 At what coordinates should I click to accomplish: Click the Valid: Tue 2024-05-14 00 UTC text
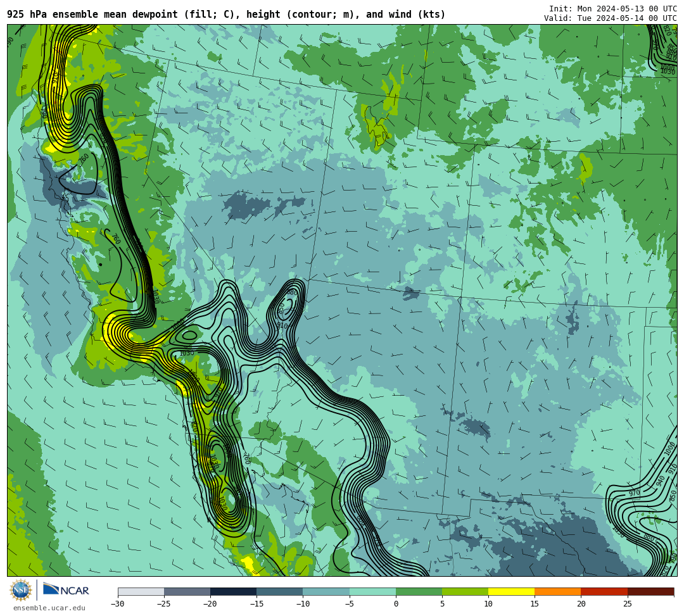(x=611, y=18)
